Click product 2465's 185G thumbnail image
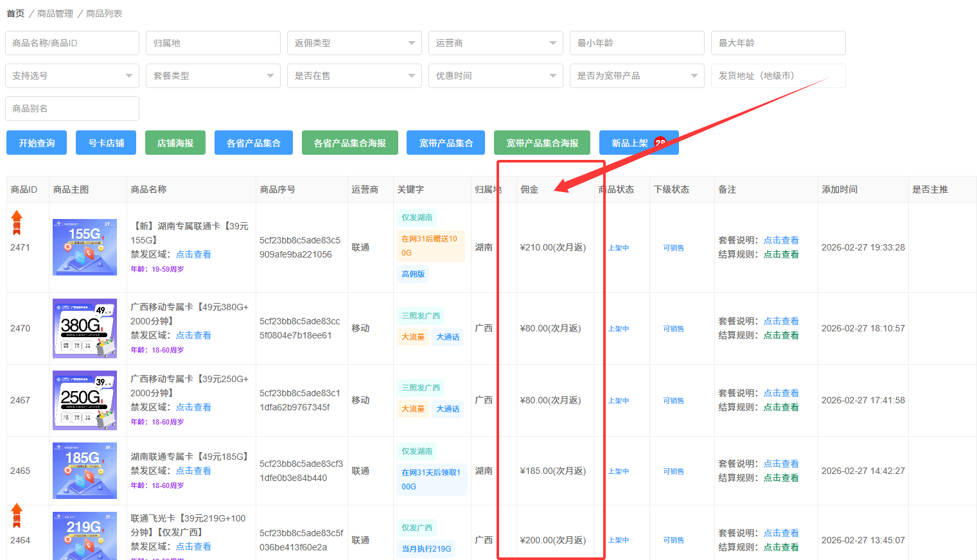 pos(84,471)
